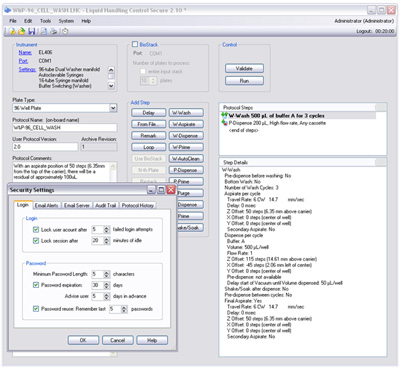This screenshot has width=400, height=370.
Task: Click the Validate button
Action: point(244,68)
